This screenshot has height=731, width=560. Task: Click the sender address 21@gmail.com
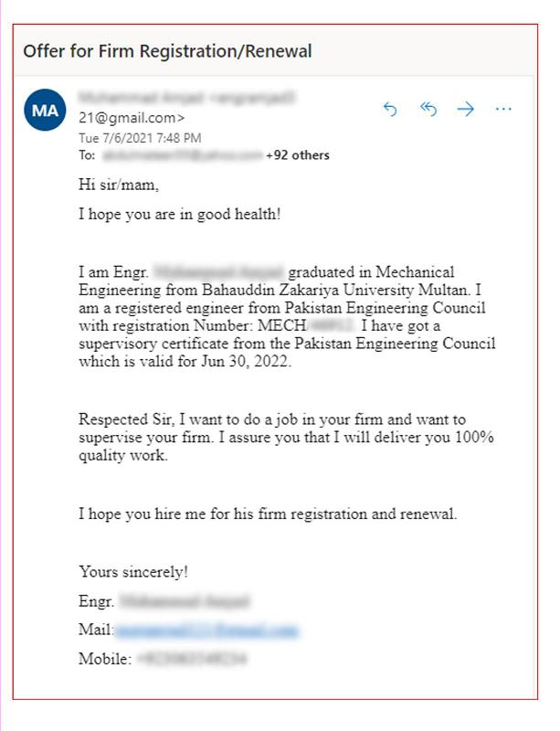[132, 118]
